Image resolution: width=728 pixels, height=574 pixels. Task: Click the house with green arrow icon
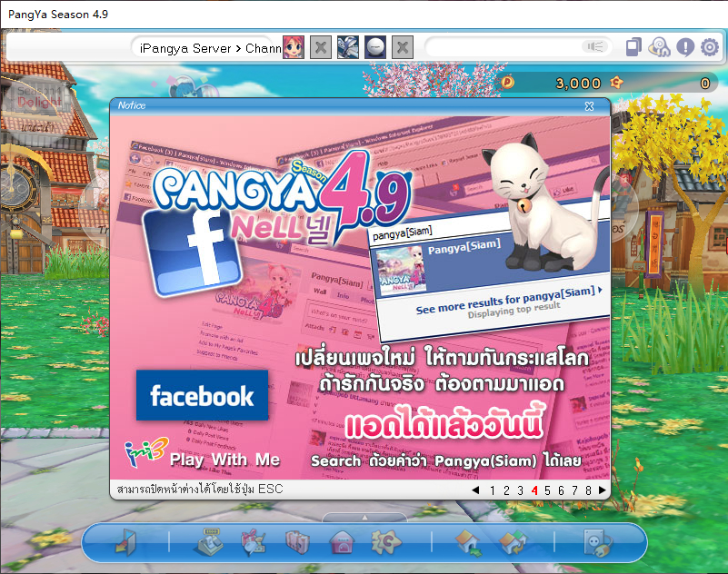(468, 542)
